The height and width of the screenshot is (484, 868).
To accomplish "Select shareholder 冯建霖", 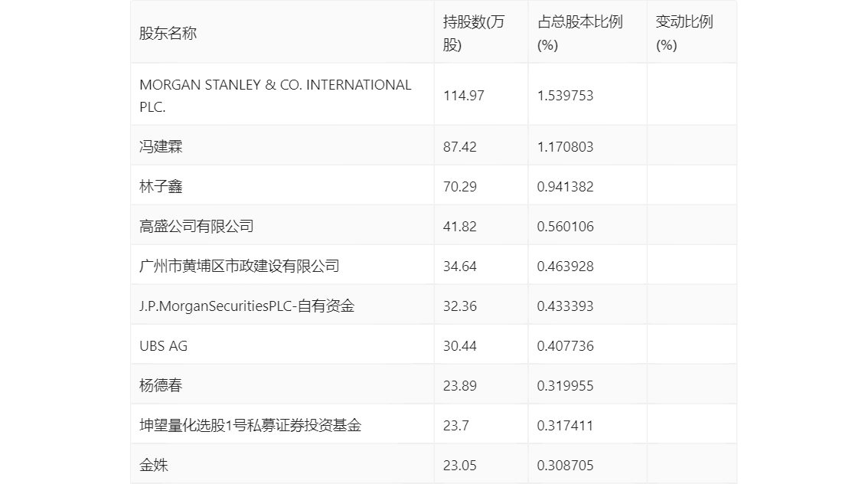I will (x=161, y=147).
